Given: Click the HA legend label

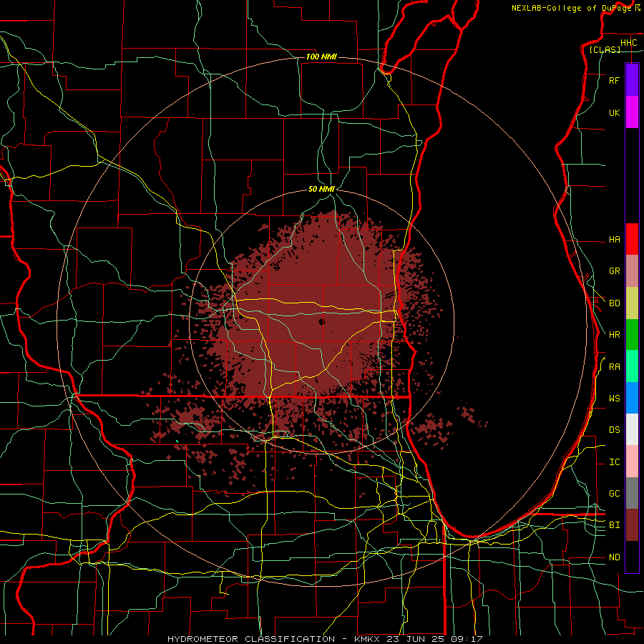Looking at the screenshot, I should pos(614,239).
